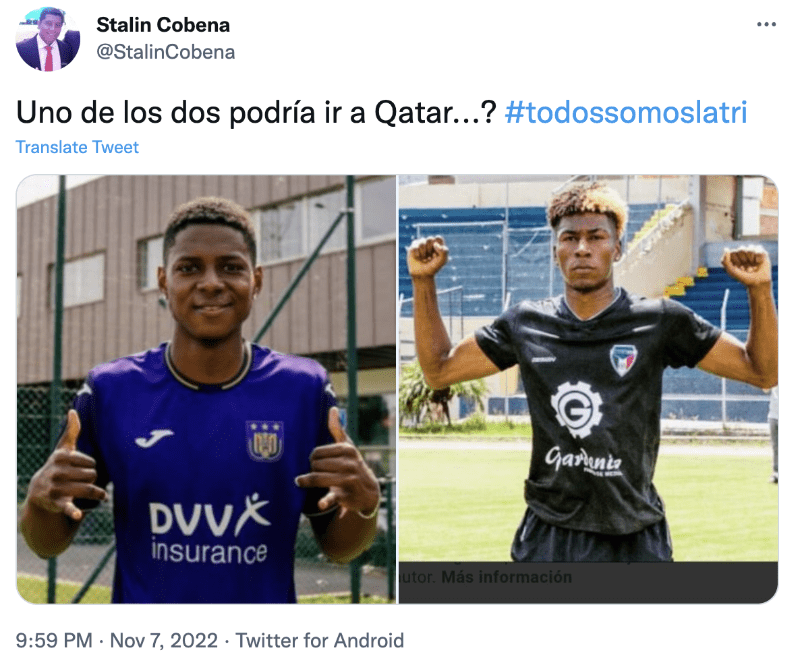800x669 pixels.
Task: Click the Garlanta text on the black jersey
Action: (x=583, y=460)
